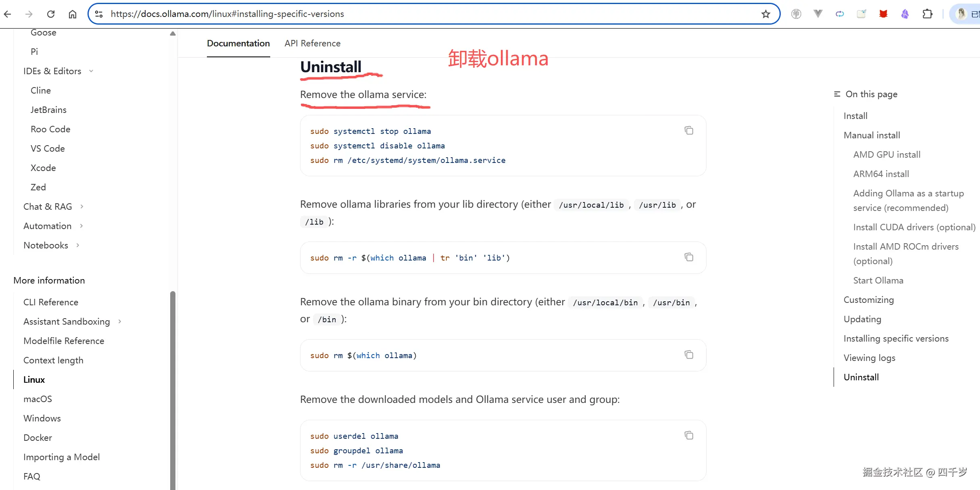
Task: Expand the Assistant Sandboxing section
Action: coord(120,321)
